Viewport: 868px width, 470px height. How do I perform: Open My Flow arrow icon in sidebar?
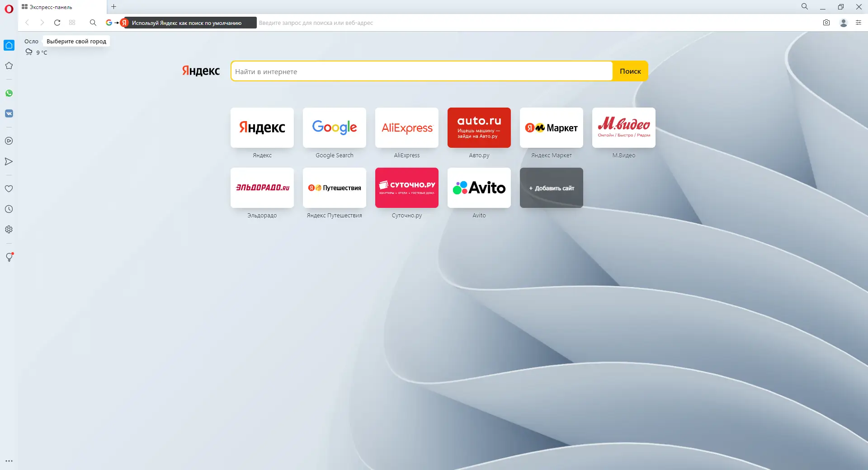9,161
